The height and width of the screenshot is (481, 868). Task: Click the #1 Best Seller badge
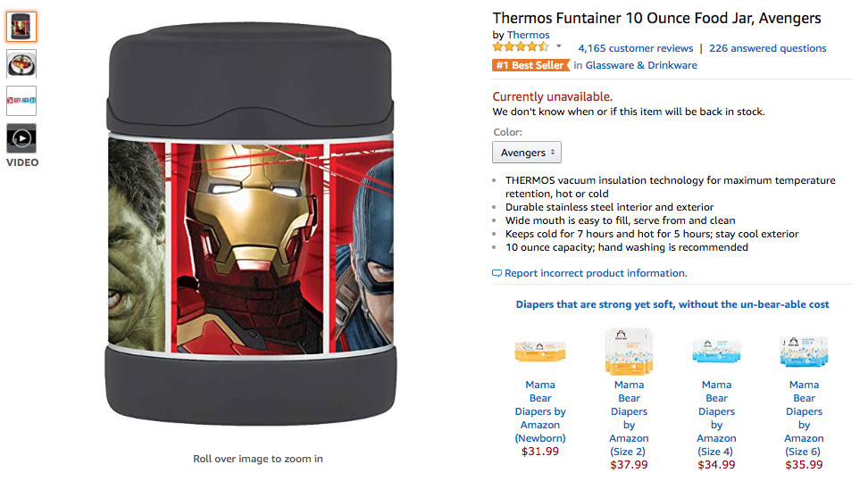530,65
